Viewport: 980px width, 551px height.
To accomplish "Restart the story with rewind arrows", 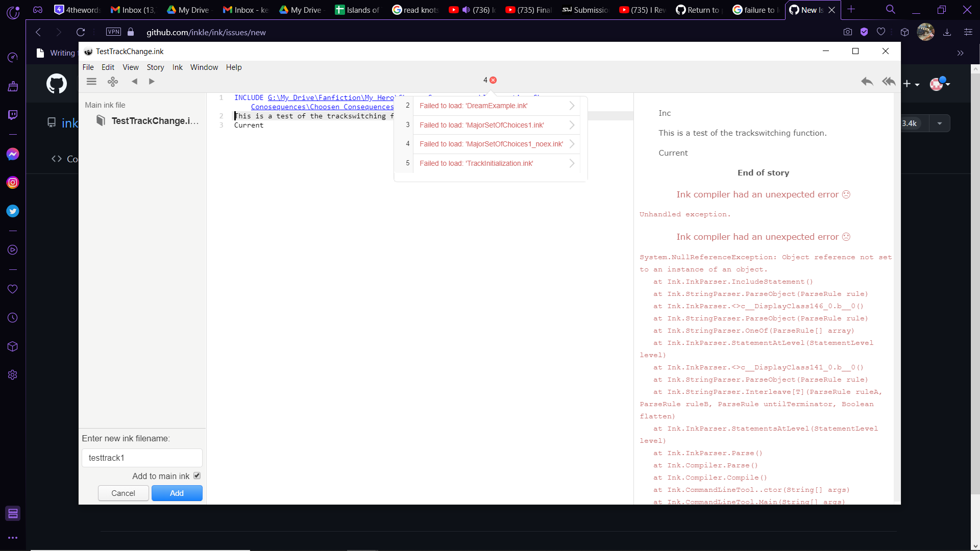I will coord(889,81).
